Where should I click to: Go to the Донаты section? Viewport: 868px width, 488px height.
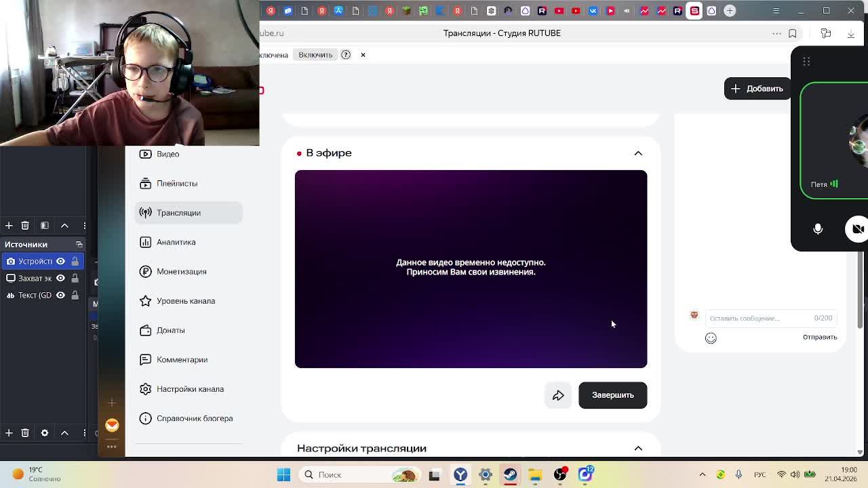pyautogui.click(x=189, y=330)
